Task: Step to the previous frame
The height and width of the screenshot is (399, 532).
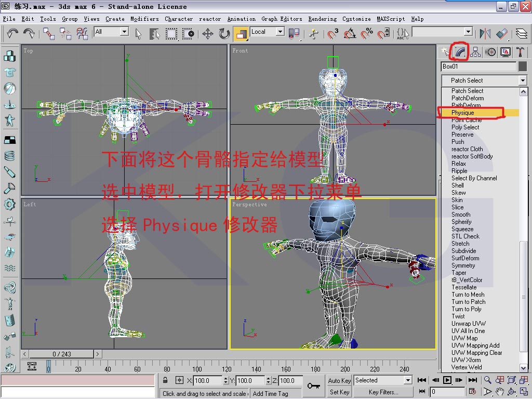Action: click(x=435, y=380)
